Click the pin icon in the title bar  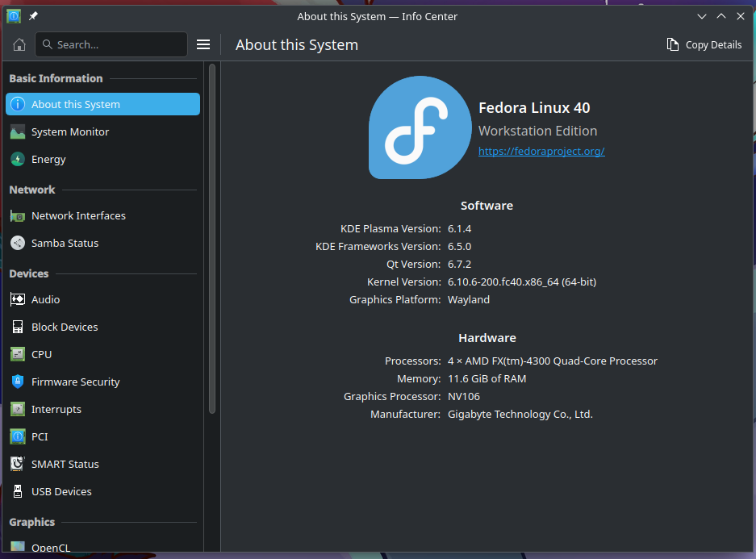33,16
